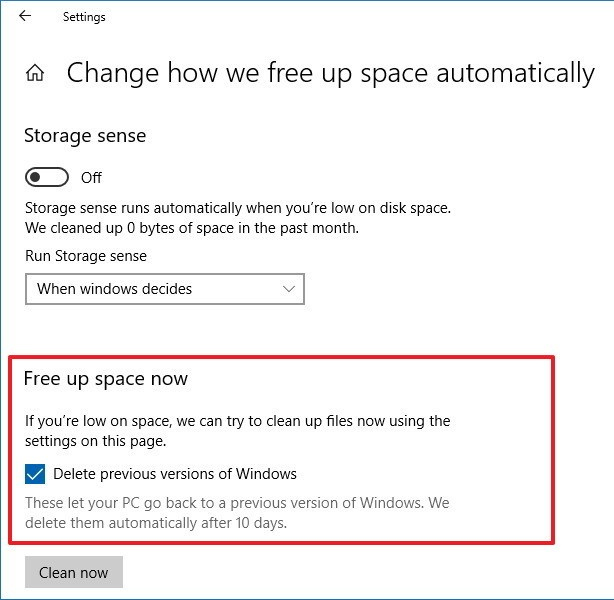Turn on the Storage sense toggle switch
This screenshot has height=600, width=614.
(47, 178)
